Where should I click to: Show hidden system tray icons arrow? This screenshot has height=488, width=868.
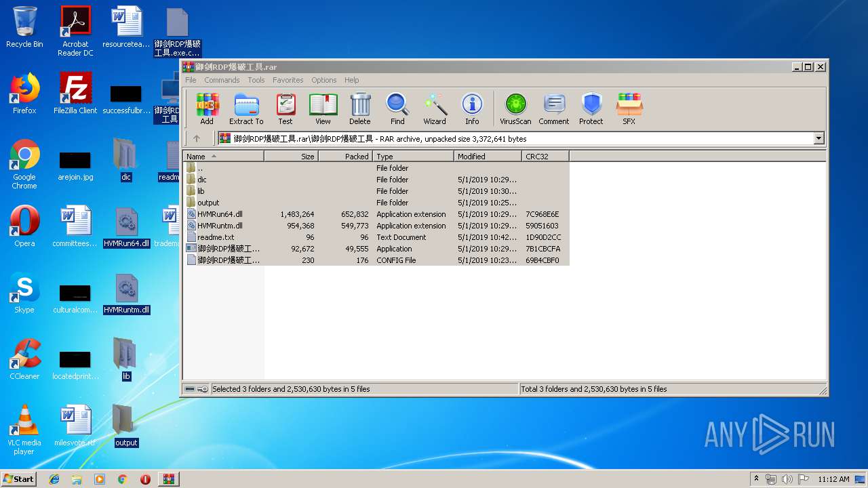tap(757, 479)
